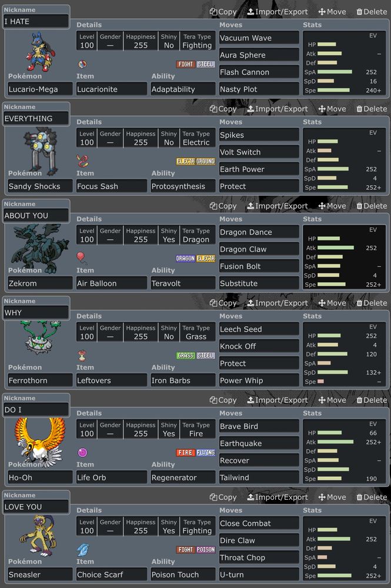
Task: Click the Sneasler sprite image
Action: (x=39, y=536)
